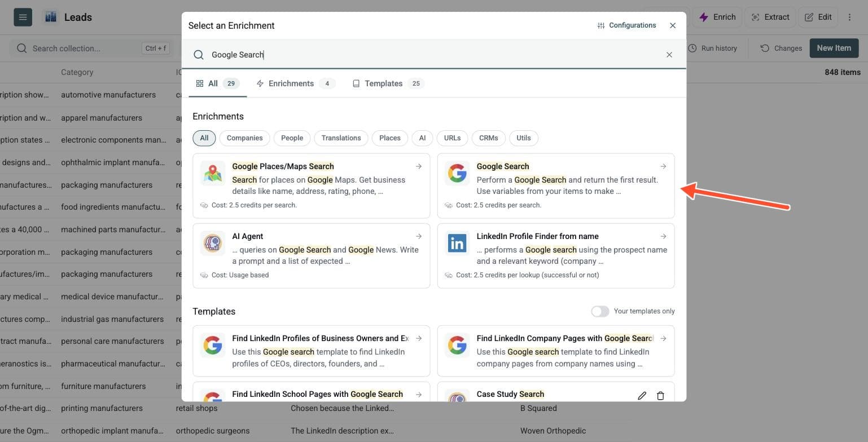
Task: Open the hamburger menu beside Leads
Action: (x=23, y=17)
